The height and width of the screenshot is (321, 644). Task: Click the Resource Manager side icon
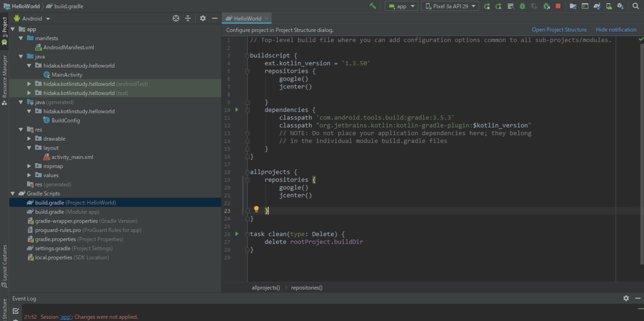pyautogui.click(x=4, y=101)
